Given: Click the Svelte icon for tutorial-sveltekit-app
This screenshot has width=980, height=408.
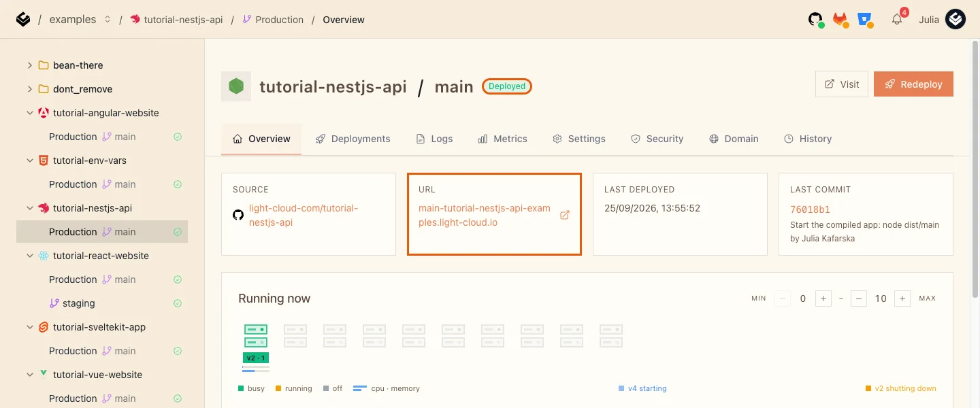Looking at the screenshot, I should (x=44, y=327).
